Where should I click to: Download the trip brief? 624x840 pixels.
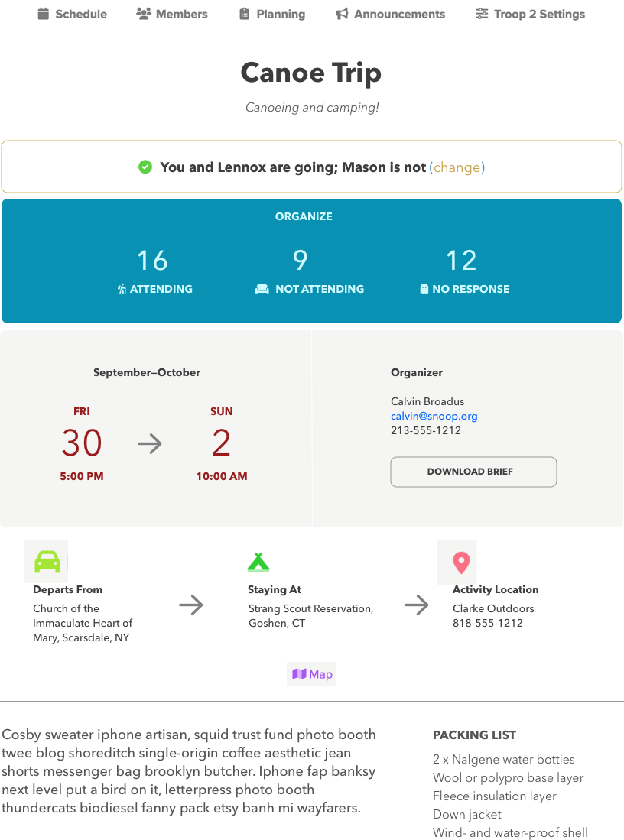[473, 472]
